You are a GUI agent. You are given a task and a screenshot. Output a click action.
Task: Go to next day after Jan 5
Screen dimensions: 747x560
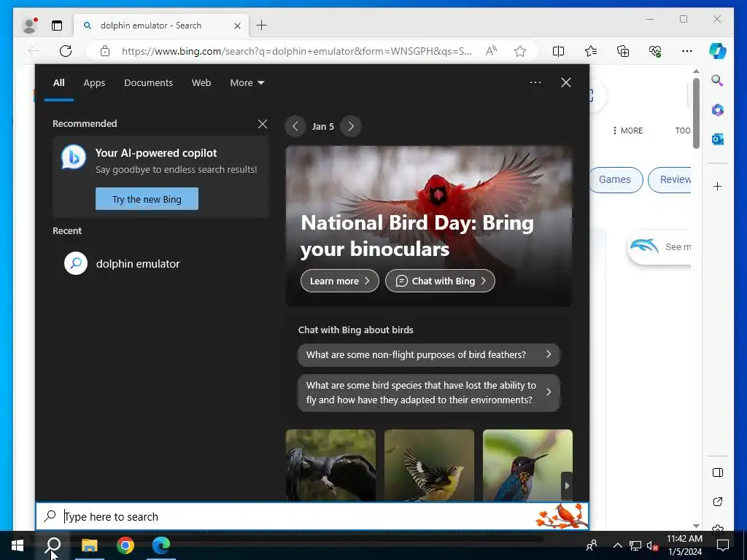(x=351, y=126)
